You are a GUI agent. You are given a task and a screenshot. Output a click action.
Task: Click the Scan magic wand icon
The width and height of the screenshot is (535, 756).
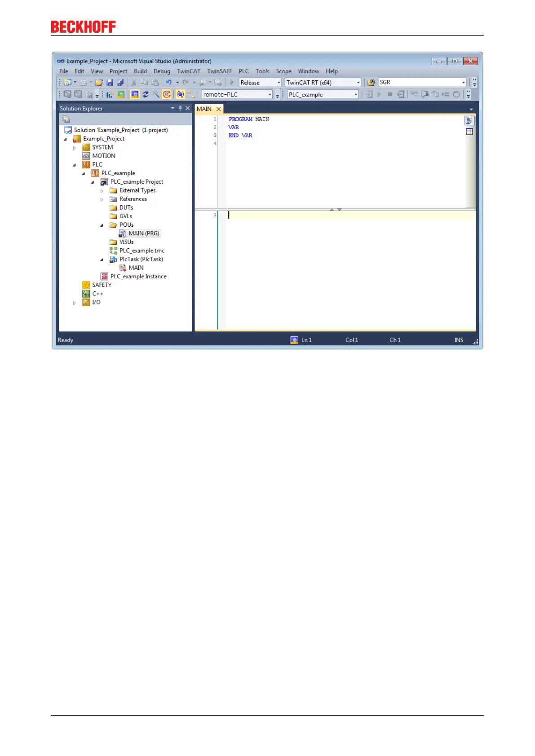click(156, 94)
